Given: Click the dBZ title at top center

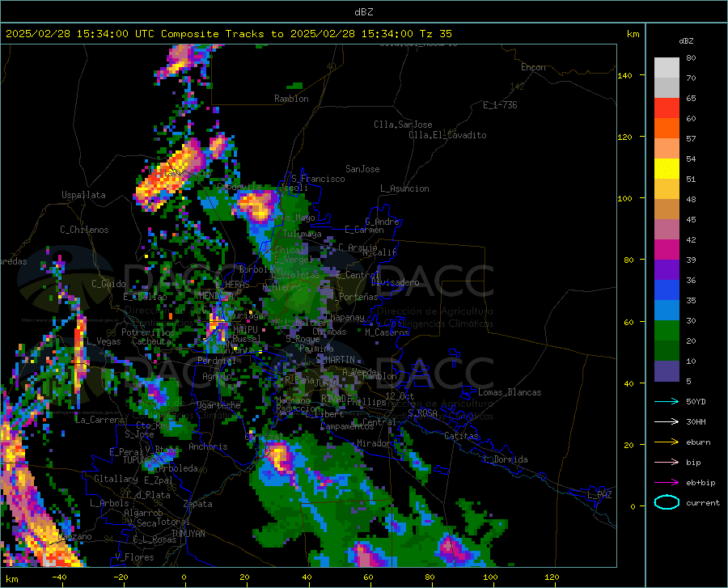Looking at the screenshot, I should [x=363, y=12].
